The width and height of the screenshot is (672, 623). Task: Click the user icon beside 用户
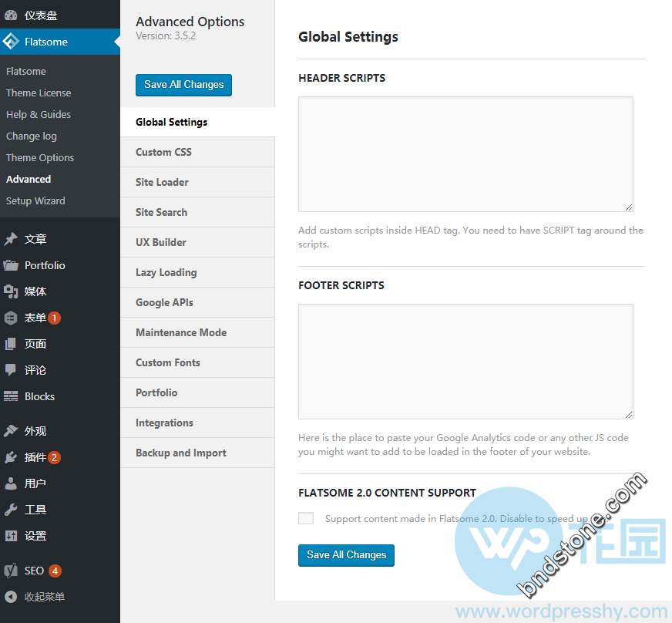coord(11,483)
